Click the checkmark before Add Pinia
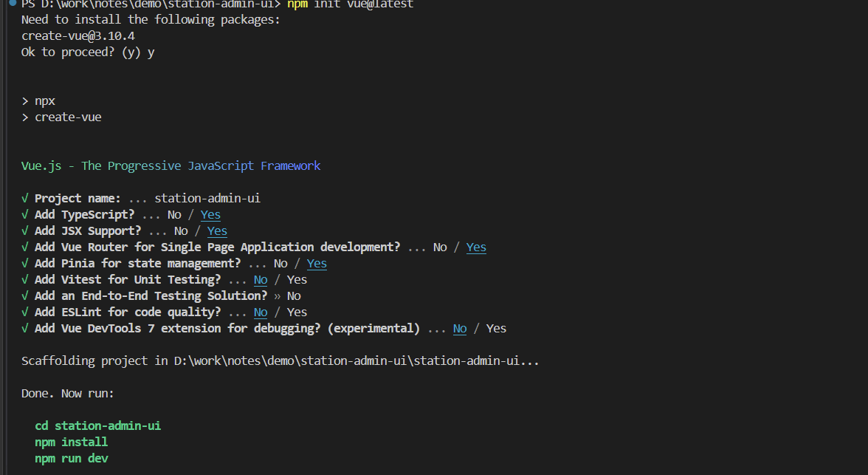This screenshot has height=475, width=868. pos(25,263)
